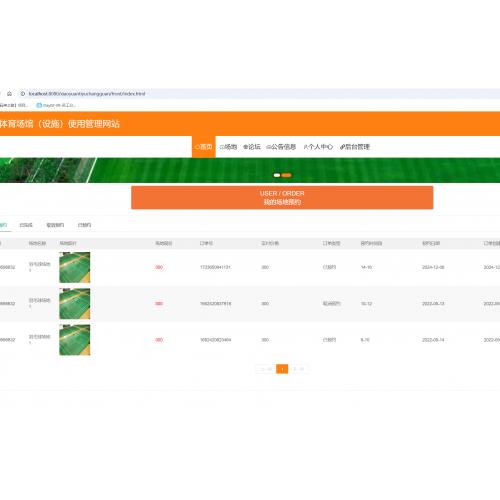The image size is (500, 500).
Task: Open the venue thumbnail in the 2022-08-13 order row
Action: [75, 304]
